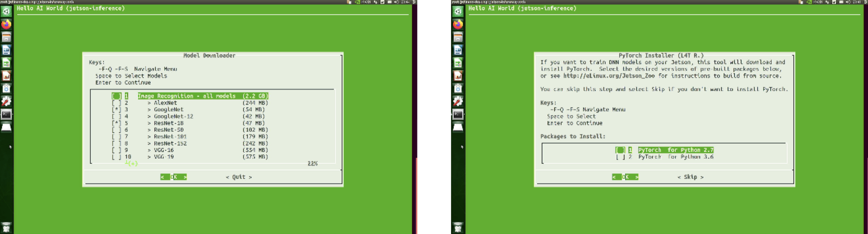Select the 'VGG-19' list entry text

click(x=164, y=157)
